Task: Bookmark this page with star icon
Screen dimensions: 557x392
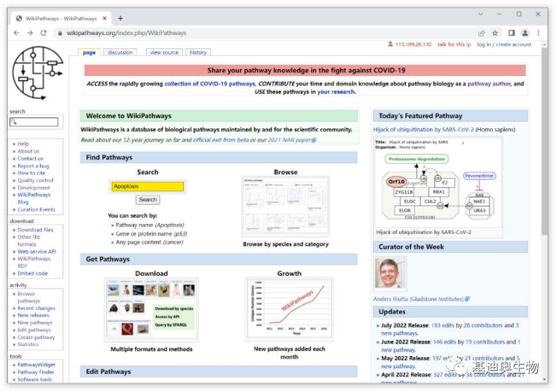Action: pyautogui.click(x=495, y=33)
